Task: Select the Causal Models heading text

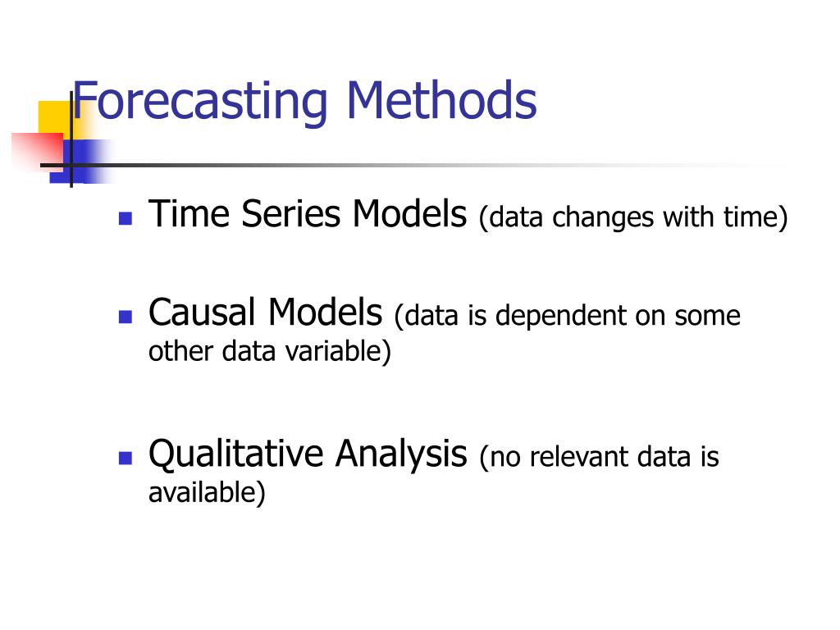Action: [x=265, y=313]
